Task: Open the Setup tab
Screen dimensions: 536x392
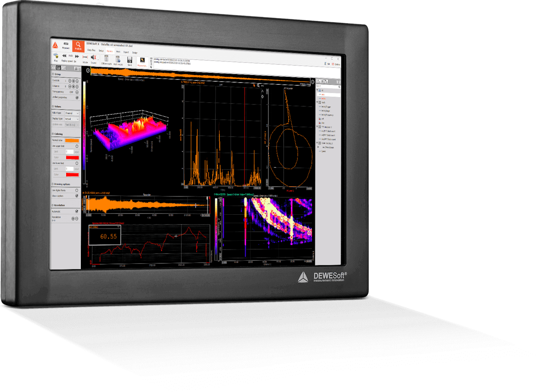Action: 101,51
